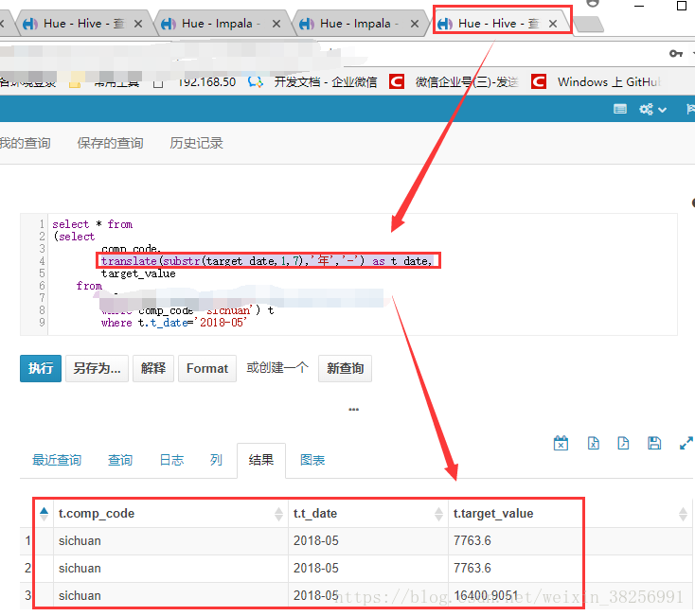The height and width of the screenshot is (616, 695).
Task: Click the 16400.9051 value cell
Action: tap(486, 595)
